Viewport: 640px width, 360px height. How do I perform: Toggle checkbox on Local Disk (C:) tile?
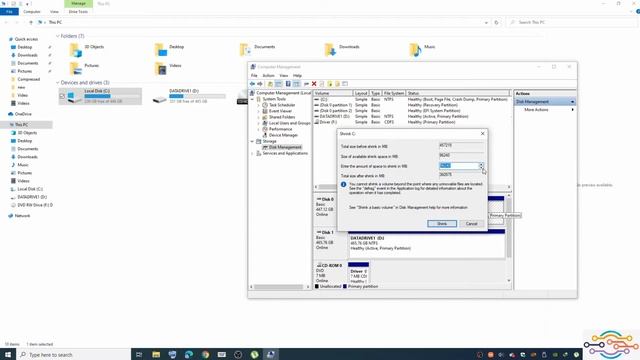(62, 96)
